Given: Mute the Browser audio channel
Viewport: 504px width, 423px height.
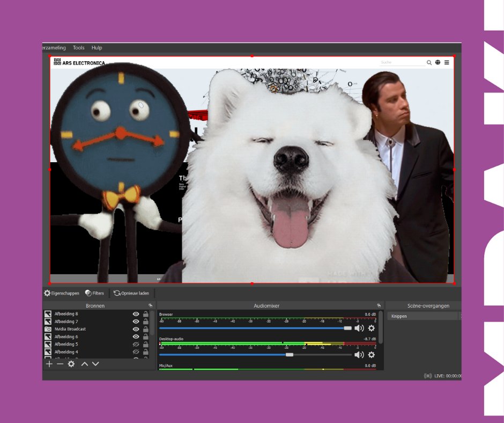Looking at the screenshot, I should 359,328.
